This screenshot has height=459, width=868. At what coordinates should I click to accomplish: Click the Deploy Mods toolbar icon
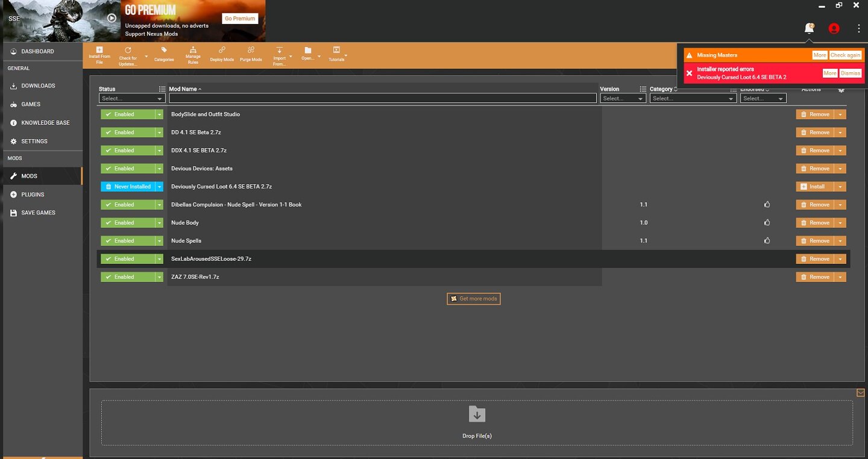pos(222,51)
